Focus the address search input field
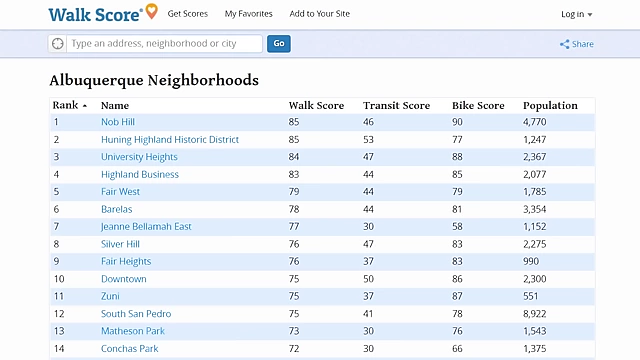Screen dimensions: 640x360 pos(164,43)
